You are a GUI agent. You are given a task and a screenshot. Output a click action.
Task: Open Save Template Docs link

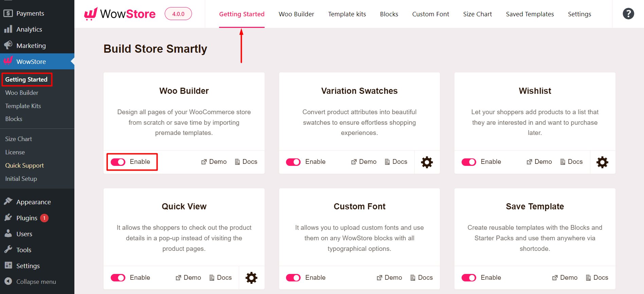click(x=597, y=277)
